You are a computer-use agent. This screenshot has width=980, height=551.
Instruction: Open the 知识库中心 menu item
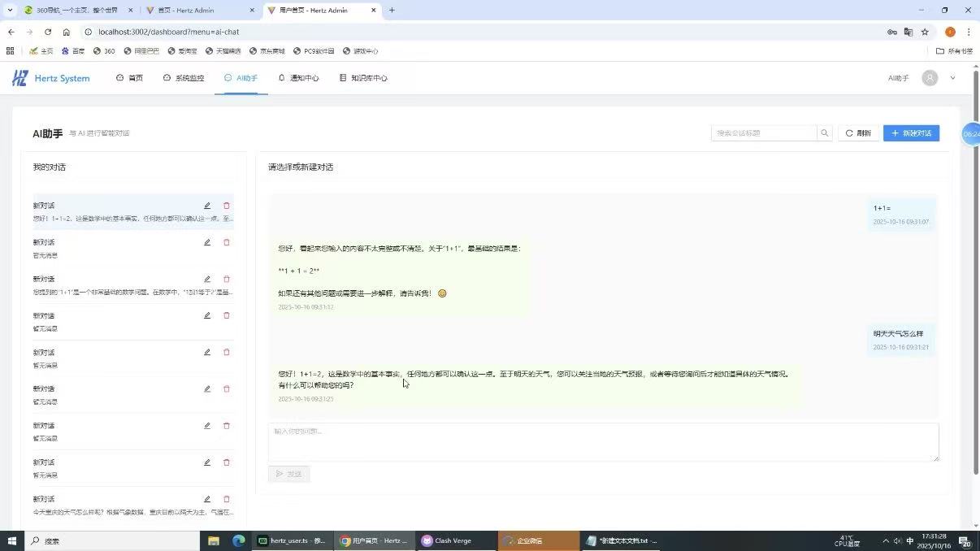click(x=363, y=78)
